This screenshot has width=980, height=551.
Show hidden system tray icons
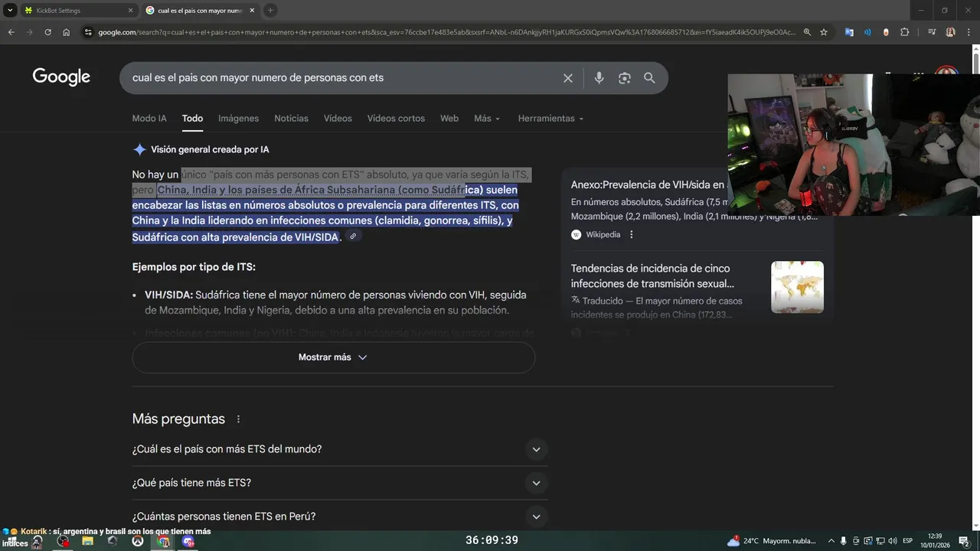pyautogui.click(x=831, y=541)
